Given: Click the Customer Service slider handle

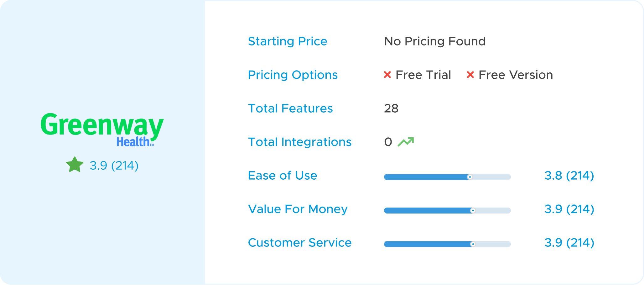Looking at the screenshot, I should point(473,244).
